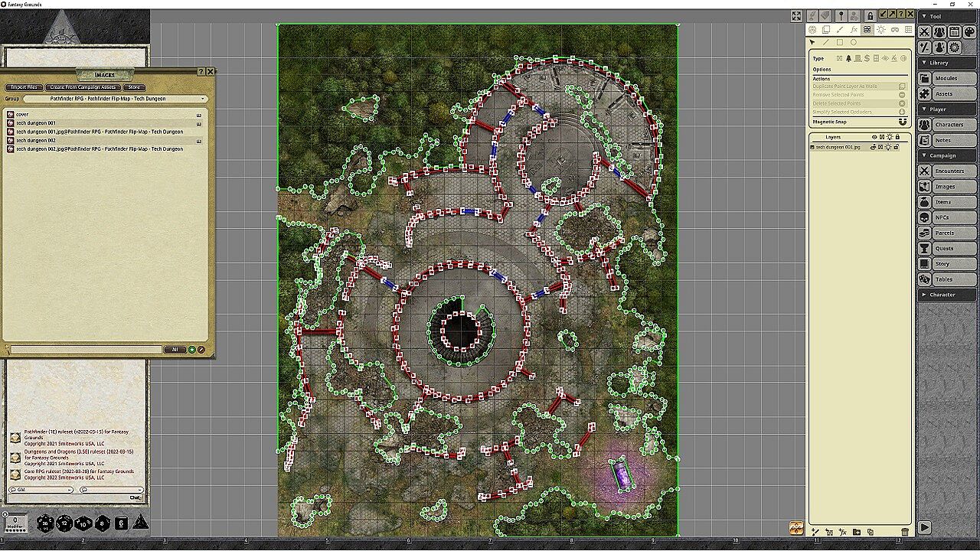
Task: Choose the rectangle drawing tool
Action: click(x=840, y=42)
